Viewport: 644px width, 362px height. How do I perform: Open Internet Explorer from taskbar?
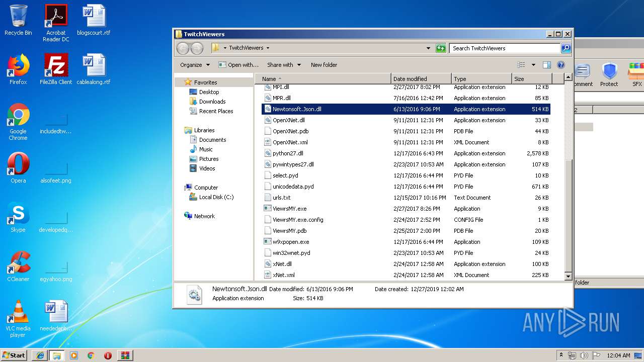[x=40, y=355]
